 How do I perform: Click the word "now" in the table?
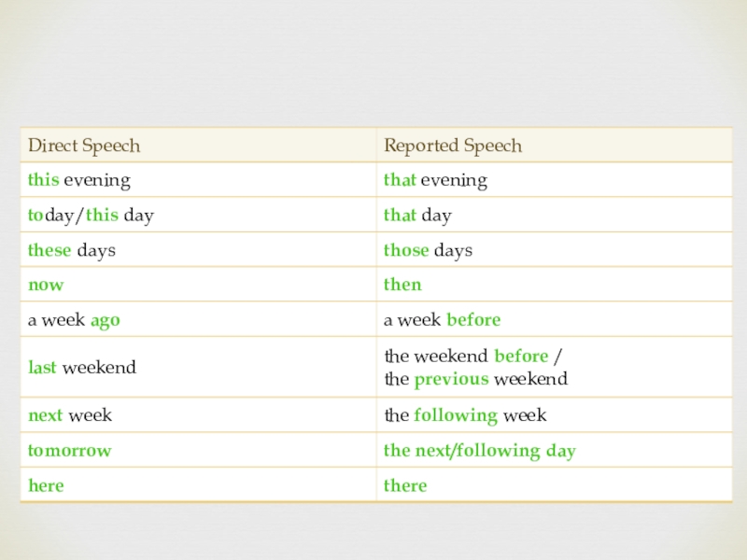[46, 285]
